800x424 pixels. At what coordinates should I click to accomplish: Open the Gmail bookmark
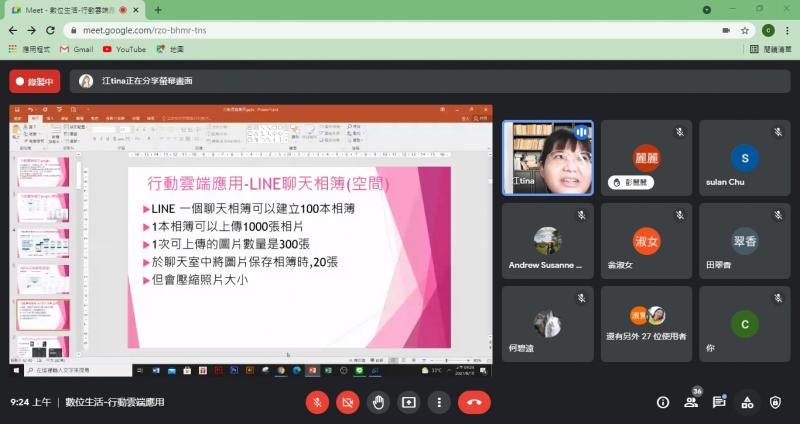click(77, 49)
